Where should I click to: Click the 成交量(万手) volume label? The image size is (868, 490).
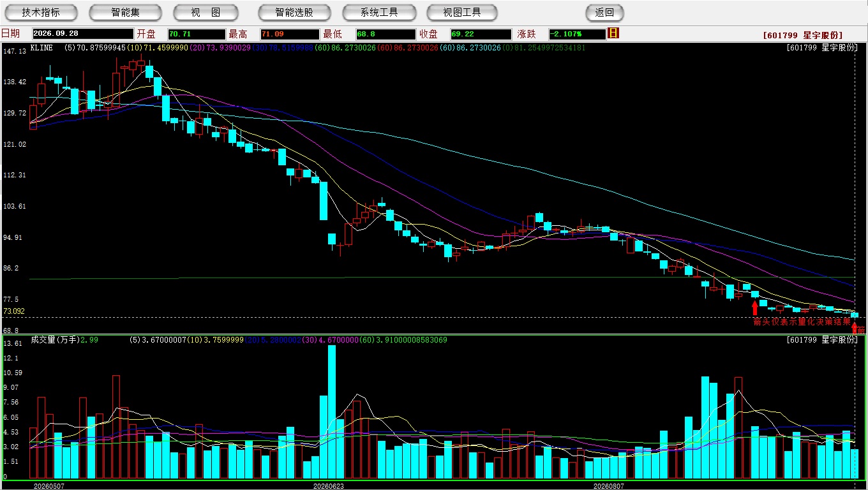tap(55, 340)
